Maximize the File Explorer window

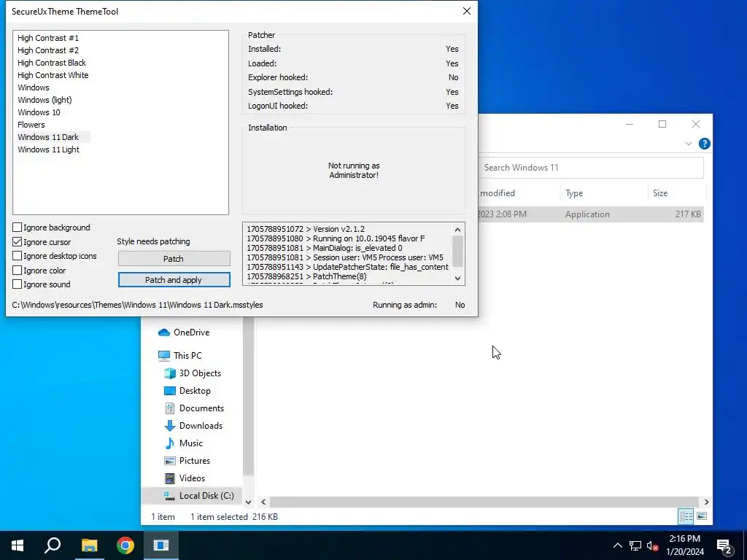(662, 124)
